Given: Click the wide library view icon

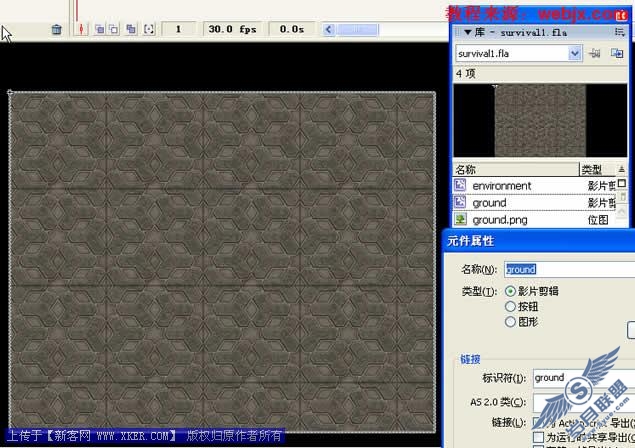Looking at the screenshot, I should click(x=622, y=184).
